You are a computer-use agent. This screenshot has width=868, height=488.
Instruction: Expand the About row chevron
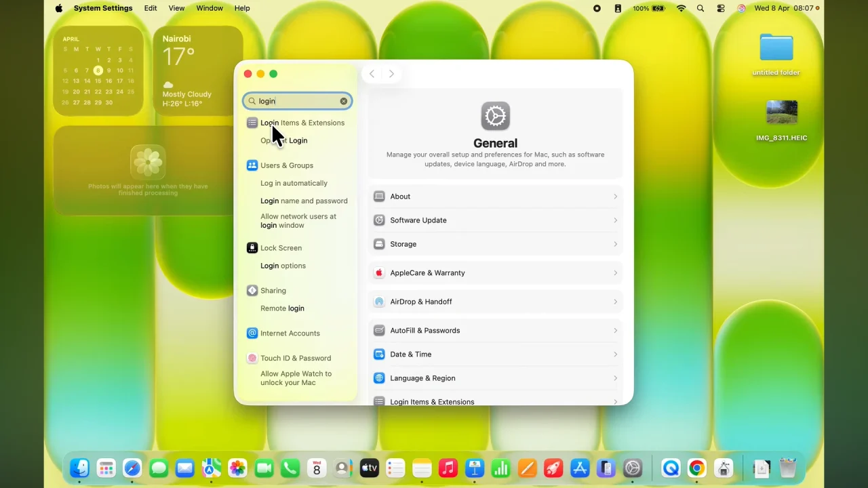tap(614, 196)
